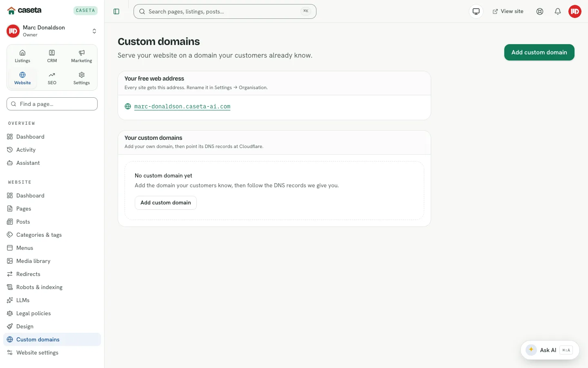Open the Activity page

point(52,150)
